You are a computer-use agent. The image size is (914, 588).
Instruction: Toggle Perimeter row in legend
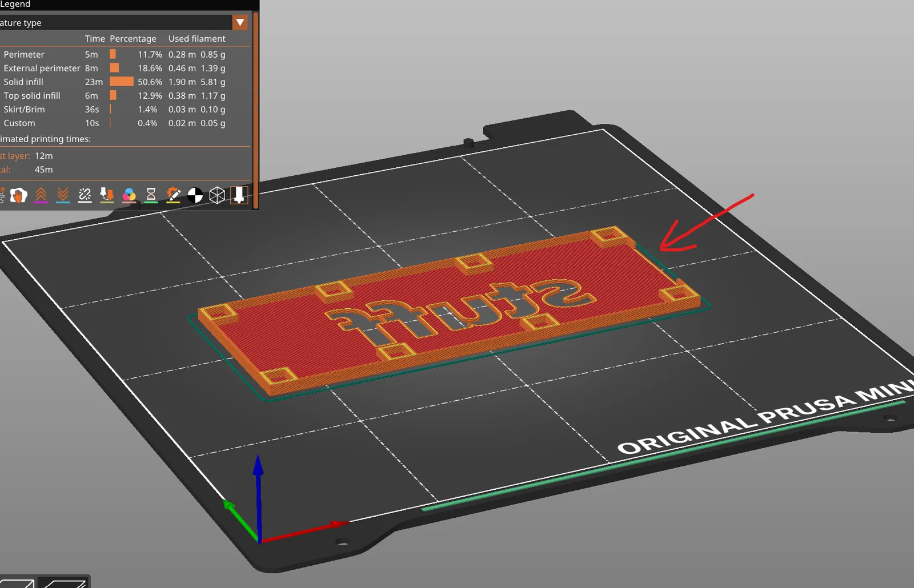click(x=125, y=54)
